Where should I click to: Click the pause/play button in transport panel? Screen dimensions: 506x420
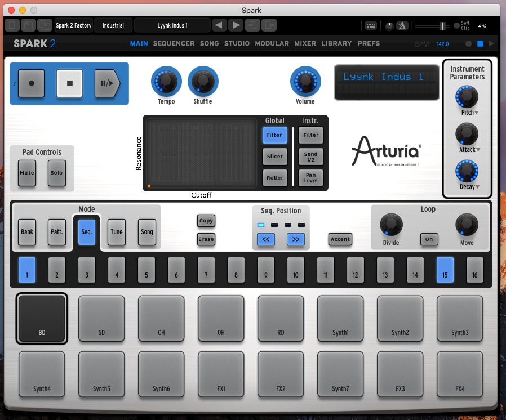coord(107,83)
